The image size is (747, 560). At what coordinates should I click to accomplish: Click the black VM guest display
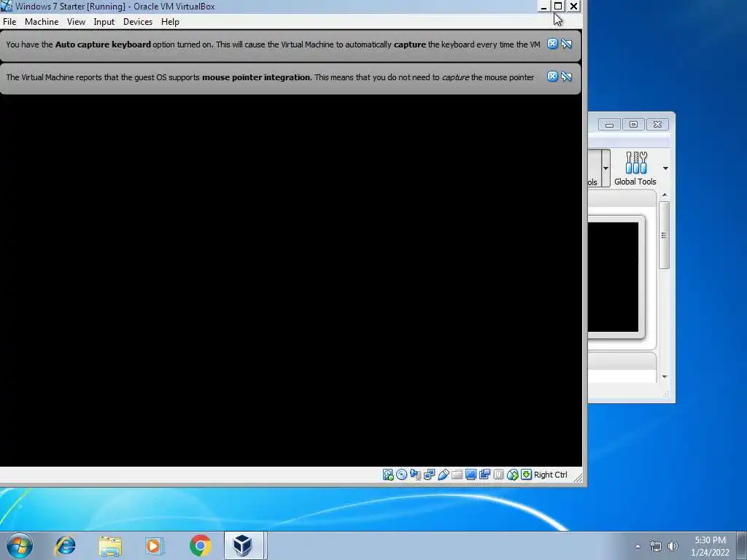pos(290,281)
